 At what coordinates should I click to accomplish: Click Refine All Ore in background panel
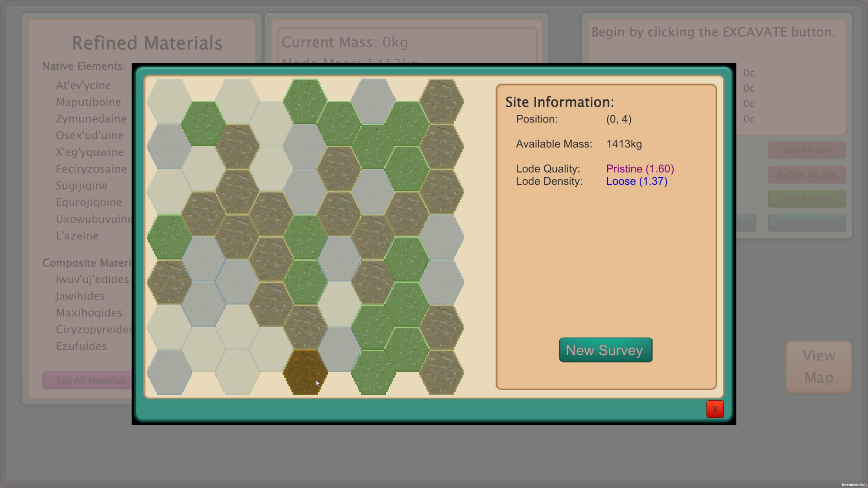pyautogui.click(x=807, y=175)
